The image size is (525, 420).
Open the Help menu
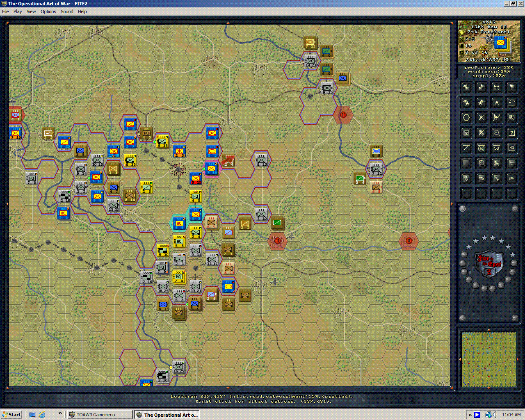pos(82,11)
